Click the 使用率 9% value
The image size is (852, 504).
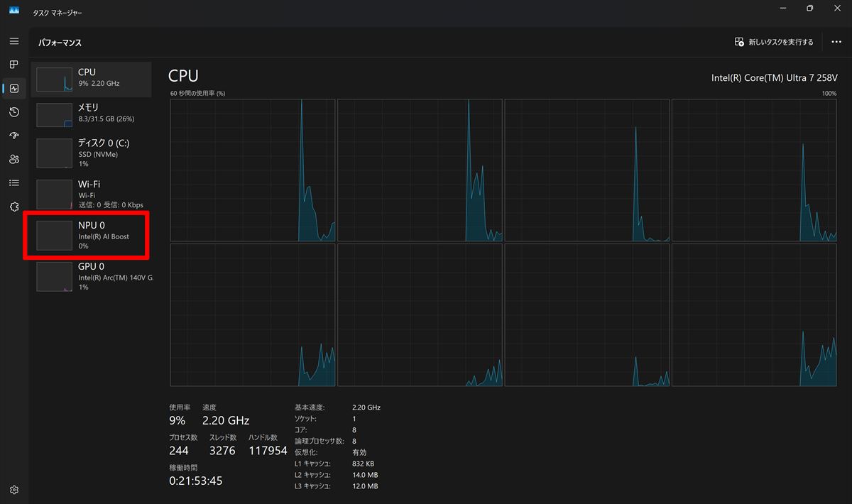tap(177, 420)
